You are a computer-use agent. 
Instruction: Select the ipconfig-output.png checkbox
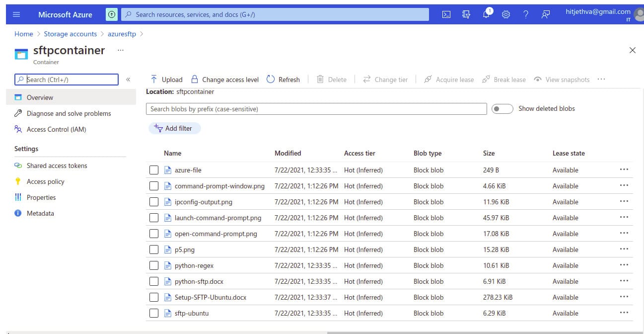[x=154, y=202]
